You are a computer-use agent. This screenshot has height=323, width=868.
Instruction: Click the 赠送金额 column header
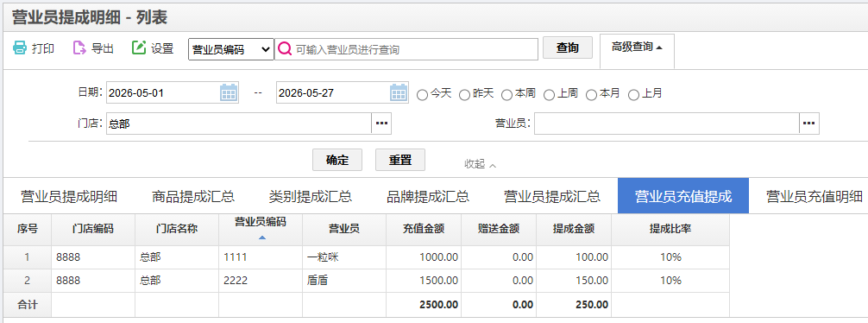tap(499, 229)
